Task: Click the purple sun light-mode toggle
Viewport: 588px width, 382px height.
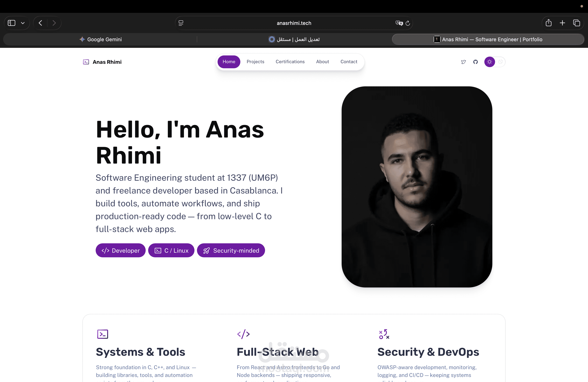Action: pyautogui.click(x=489, y=62)
